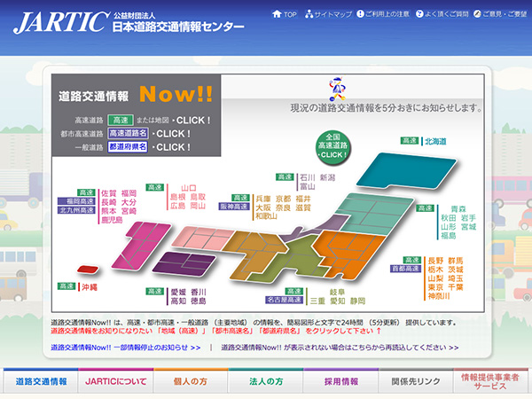
Task: Click the 高速 badge above 名古屋高速
Action: 293,292
